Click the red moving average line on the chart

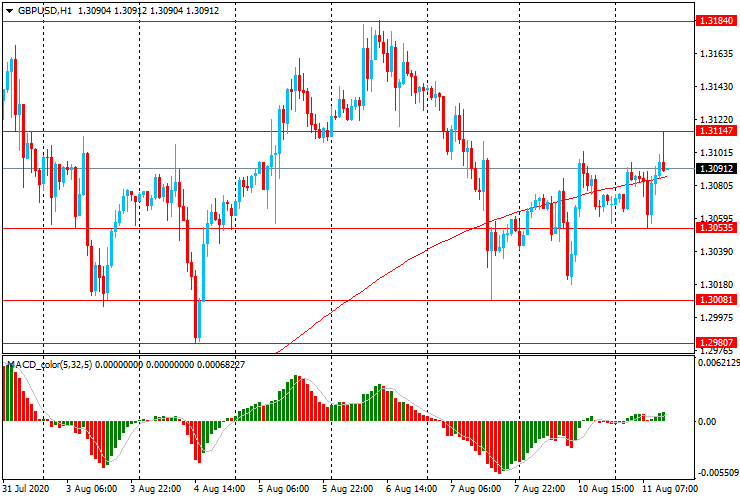tap(400, 262)
